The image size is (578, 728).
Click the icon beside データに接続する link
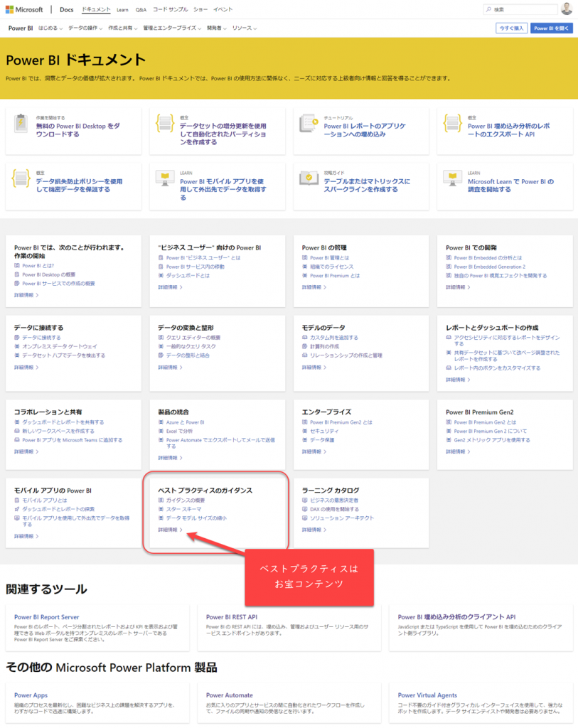click(x=17, y=338)
